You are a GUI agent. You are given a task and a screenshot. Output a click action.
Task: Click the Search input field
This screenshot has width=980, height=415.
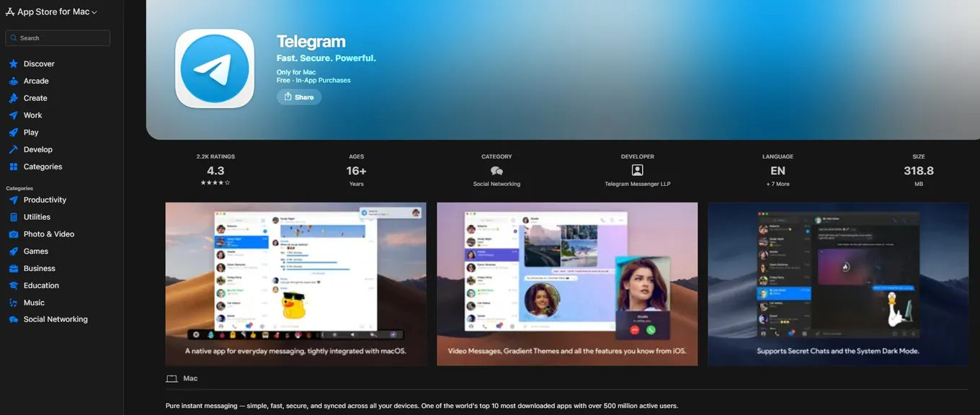58,38
